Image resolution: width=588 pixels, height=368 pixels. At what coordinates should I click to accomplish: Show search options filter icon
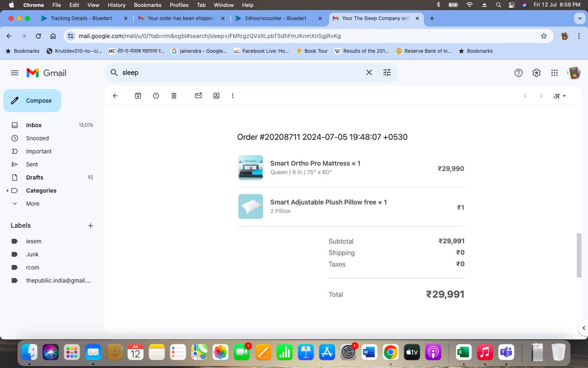pyautogui.click(x=387, y=73)
